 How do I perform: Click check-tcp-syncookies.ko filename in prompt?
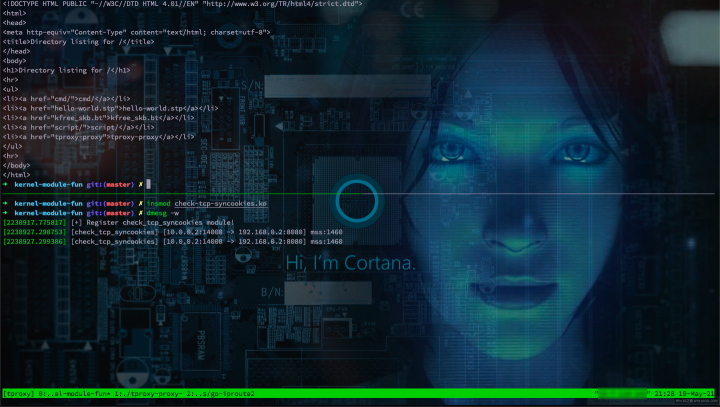(x=220, y=204)
